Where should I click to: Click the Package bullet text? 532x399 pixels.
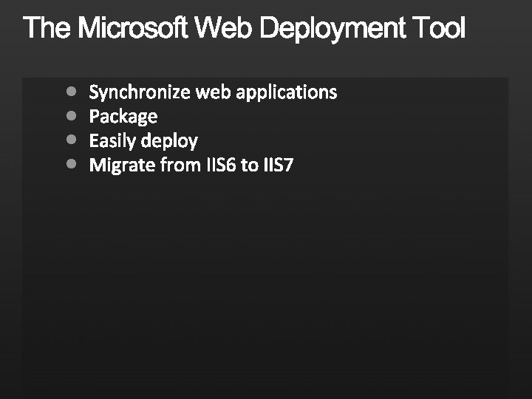(123, 117)
